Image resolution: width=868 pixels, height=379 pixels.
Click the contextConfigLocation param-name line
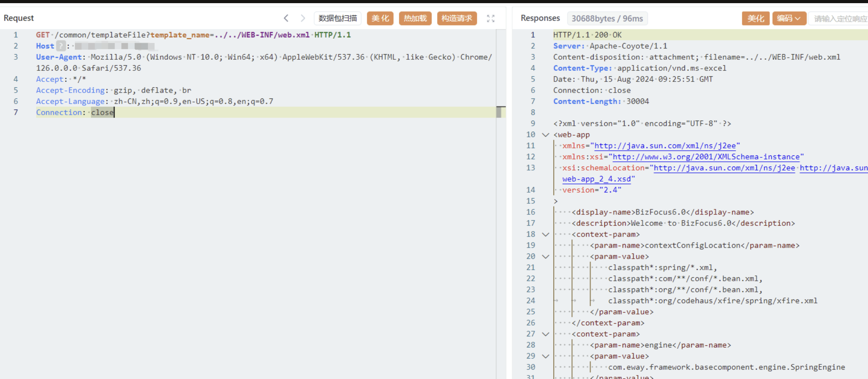(694, 245)
